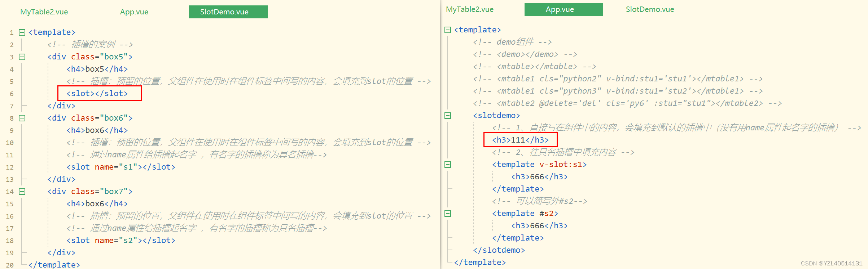Open MyTable2.vue tab in right editor
The height and width of the screenshot is (269, 868).
tap(470, 9)
